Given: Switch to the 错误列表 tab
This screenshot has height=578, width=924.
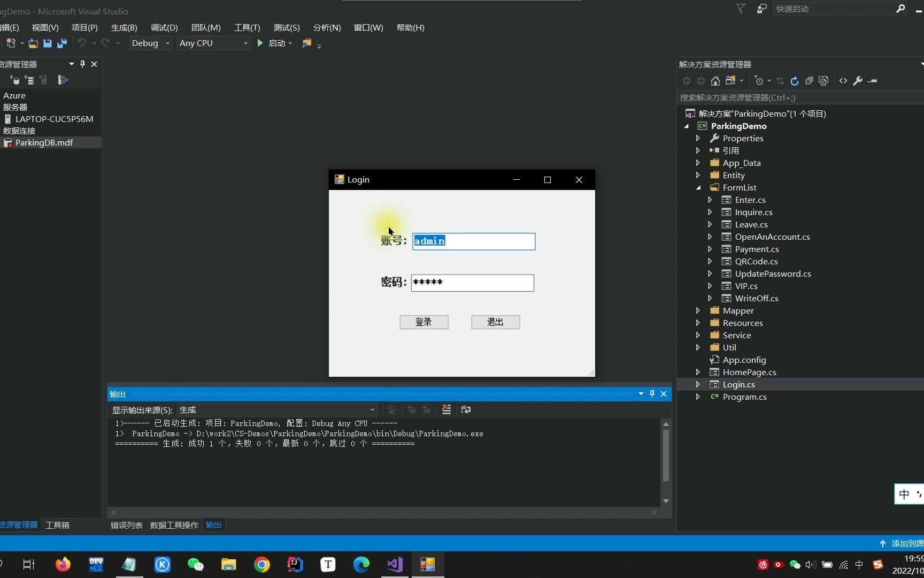Looking at the screenshot, I should pyautogui.click(x=126, y=525).
